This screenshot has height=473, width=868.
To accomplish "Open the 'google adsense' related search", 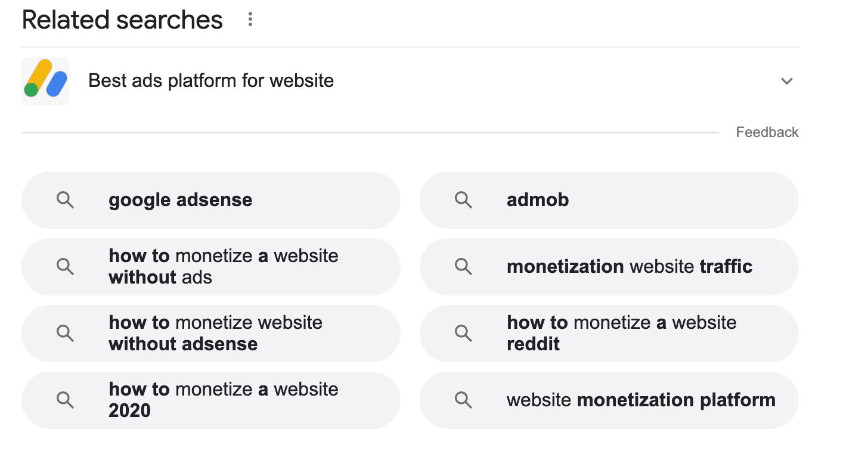I will 180,200.
